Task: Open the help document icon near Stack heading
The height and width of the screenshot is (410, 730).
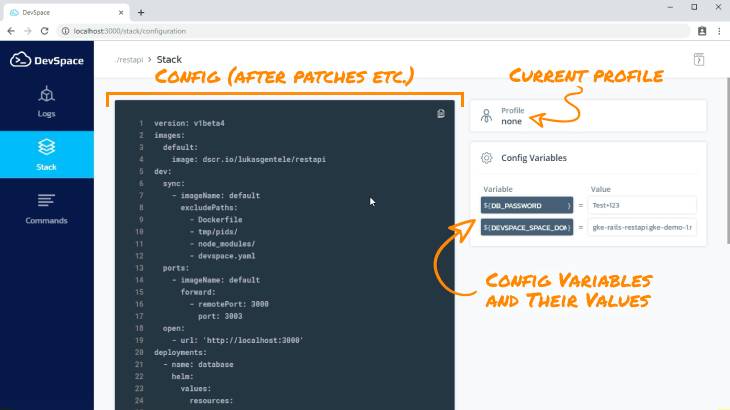Action: point(698,60)
